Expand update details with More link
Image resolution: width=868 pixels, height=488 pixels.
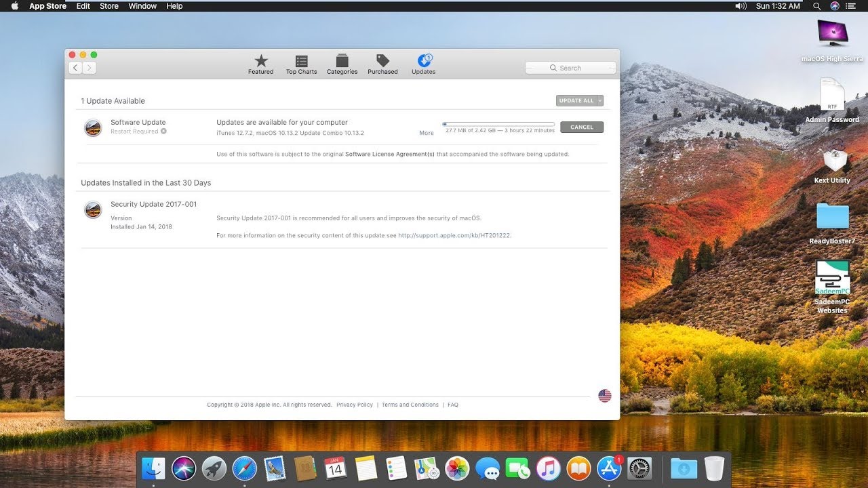tap(427, 133)
